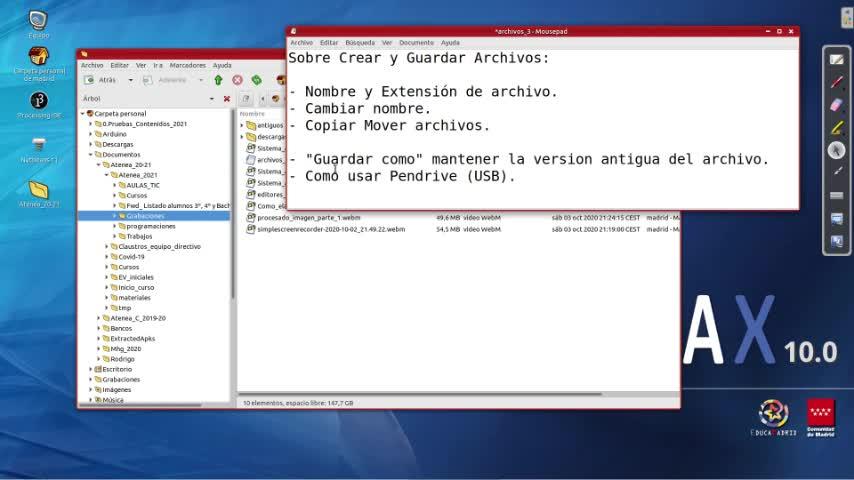Click the whiteboard icon atop annotation toolbar
The width and height of the screenshot is (854, 480).
click(x=837, y=59)
